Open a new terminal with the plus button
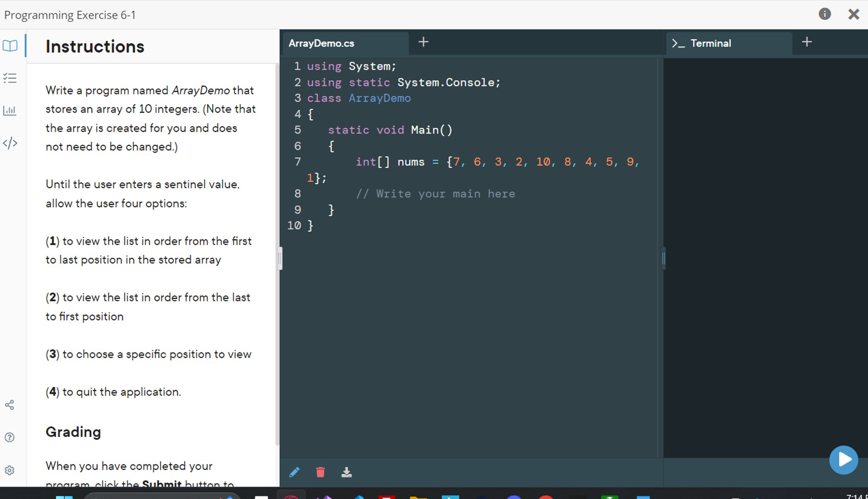 click(807, 42)
